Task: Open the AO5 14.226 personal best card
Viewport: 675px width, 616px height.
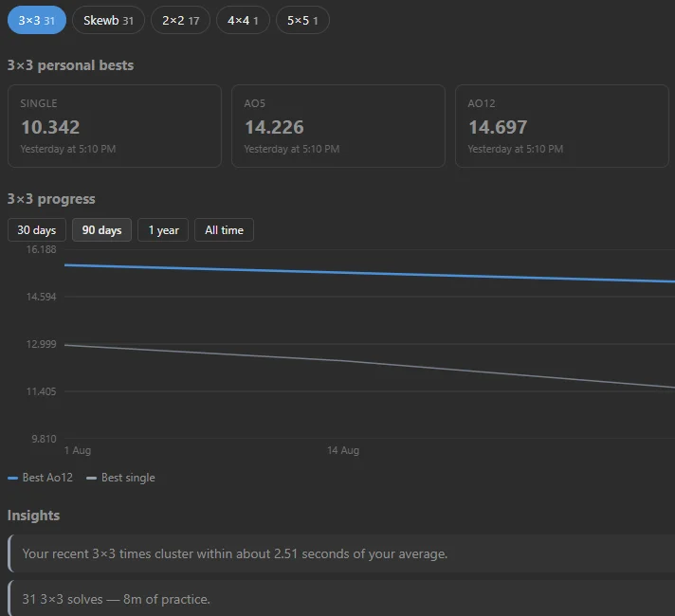Action: [x=338, y=126]
